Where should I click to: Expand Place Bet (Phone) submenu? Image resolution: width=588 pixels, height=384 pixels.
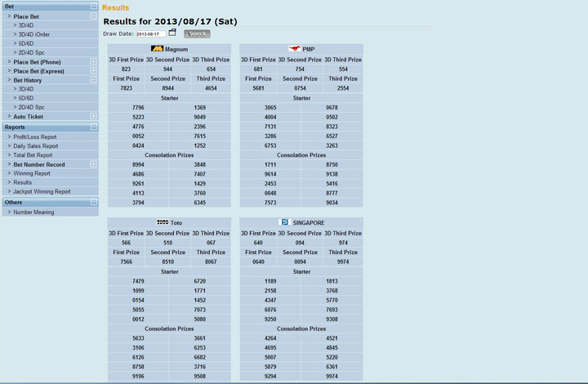click(x=93, y=62)
